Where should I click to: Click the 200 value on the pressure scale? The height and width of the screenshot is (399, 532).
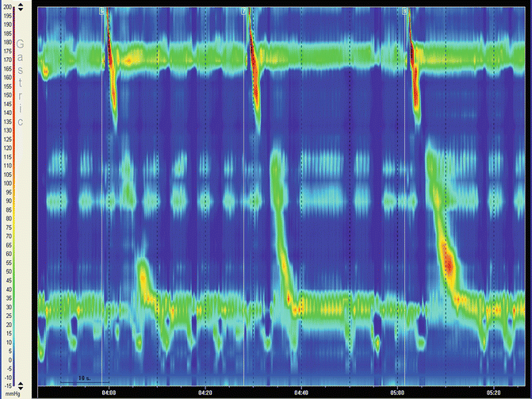[x=7, y=7]
